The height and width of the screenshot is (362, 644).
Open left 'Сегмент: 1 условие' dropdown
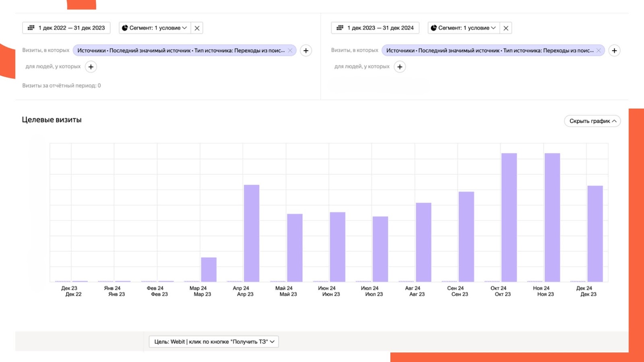(x=155, y=28)
